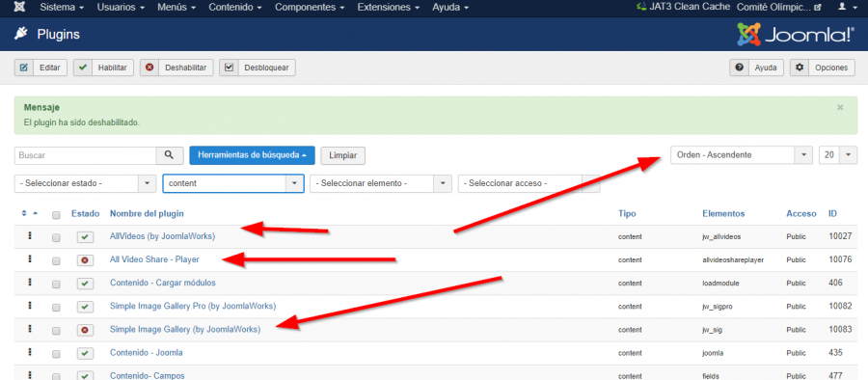Focus the Buscar search input field
The image size is (868, 380).
(x=85, y=155)
